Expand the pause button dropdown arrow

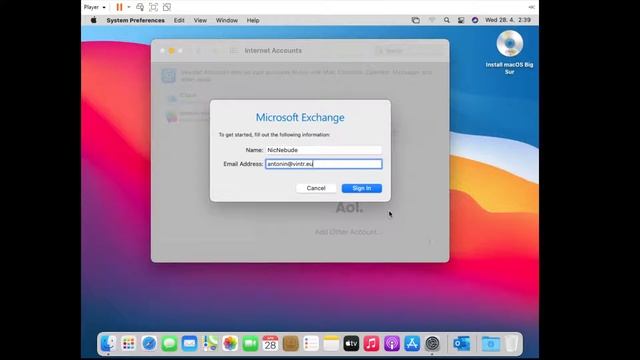pos(129,7)
